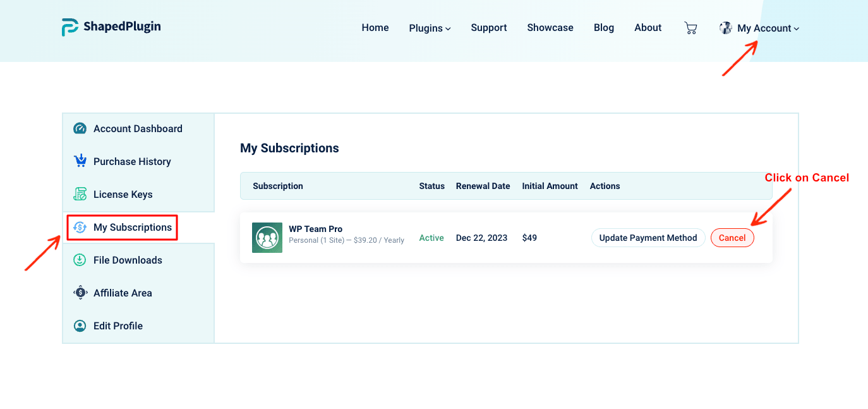868x409 pixels.
Task: Click the Renewal Date column header
Action: point(483,186)
